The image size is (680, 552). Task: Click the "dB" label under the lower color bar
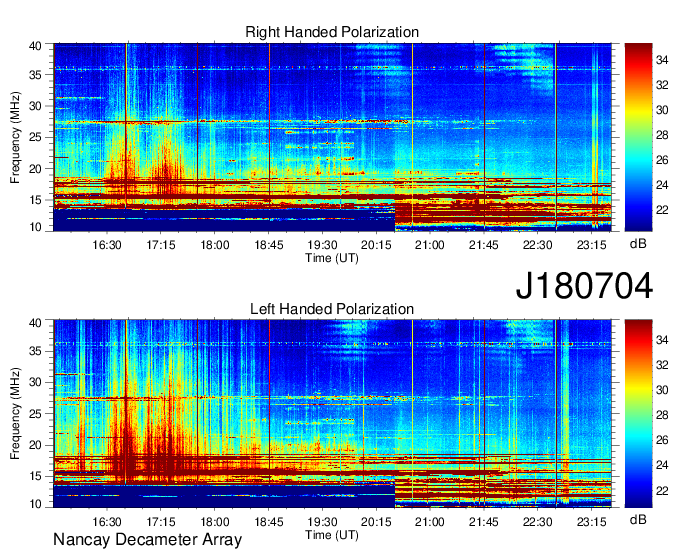coord(638,519)
